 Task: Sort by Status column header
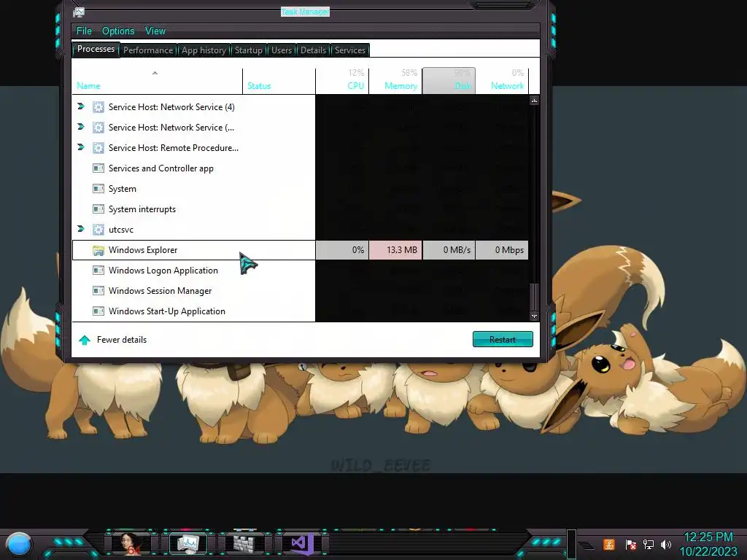pos(279,82)
